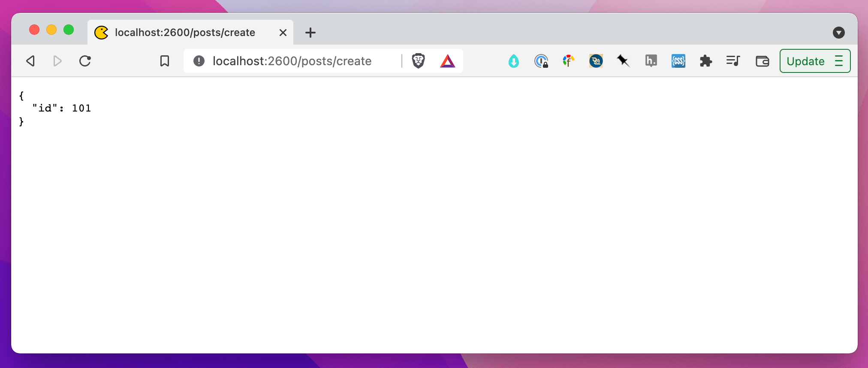Bookmark this page
Image resolution: width=868 pixels, height=368 pixels.
pyautogui.click(x=165, y=61)
